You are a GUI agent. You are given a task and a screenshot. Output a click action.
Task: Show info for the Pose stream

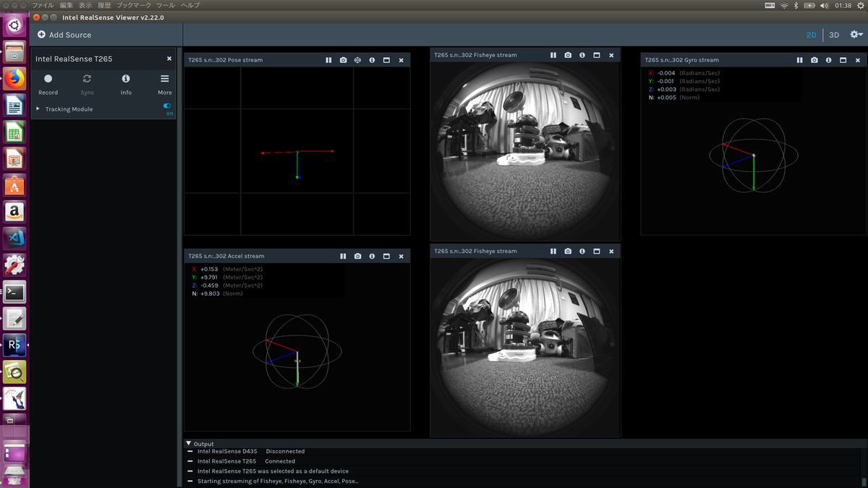tap(372, 60)
